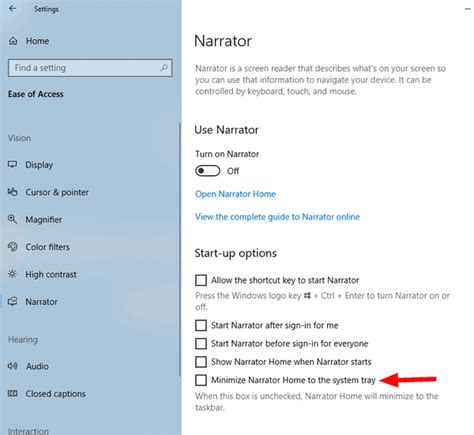Viewport: 474px width, 435px height.
Task: Click the Use Narrator heading
Action: [226, 130]
